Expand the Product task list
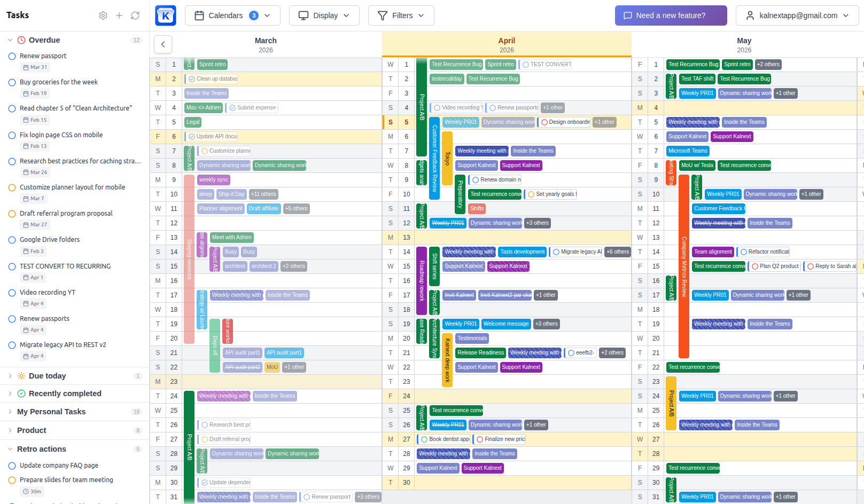Viewport: 864px width, 504px height. [10, 430]
